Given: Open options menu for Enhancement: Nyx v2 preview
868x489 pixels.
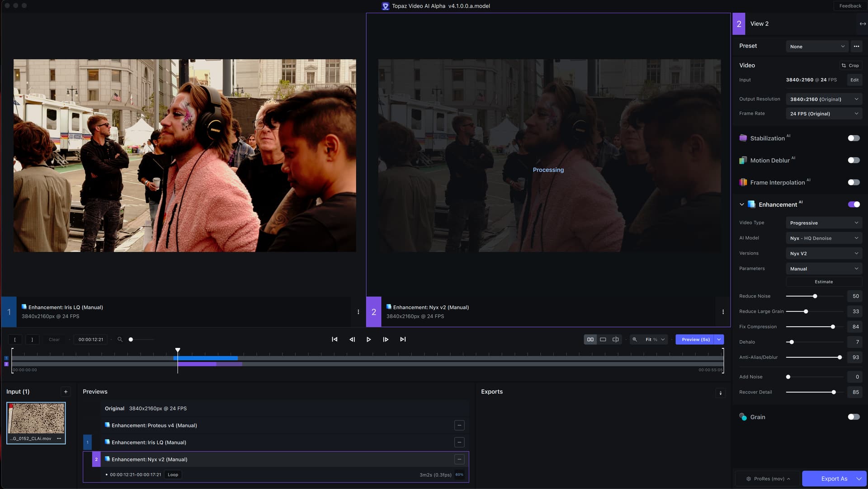Looking at the screenshot, I should (x=459, y=459).
